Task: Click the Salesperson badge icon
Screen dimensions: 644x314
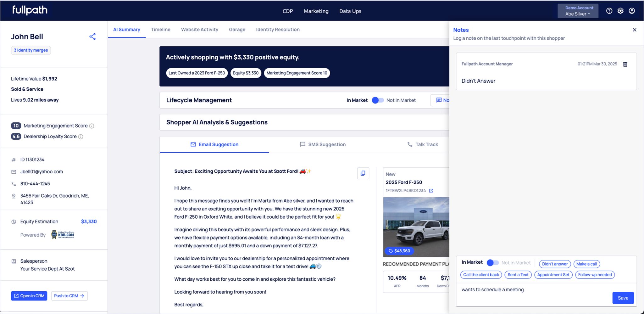Action: click(x=14, y=261)
